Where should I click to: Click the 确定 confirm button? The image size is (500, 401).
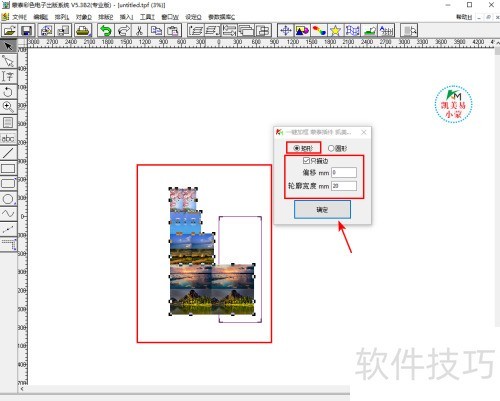tap(322, 210)
